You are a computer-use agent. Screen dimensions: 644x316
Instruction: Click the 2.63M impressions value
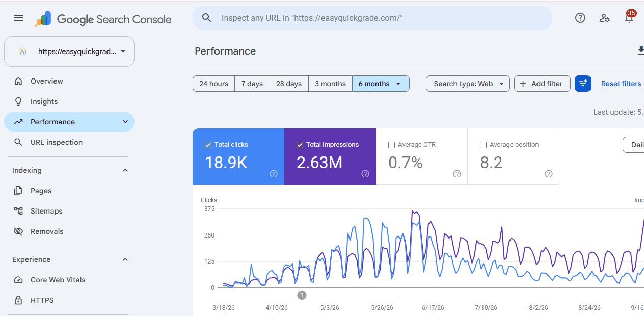(319, 163)
